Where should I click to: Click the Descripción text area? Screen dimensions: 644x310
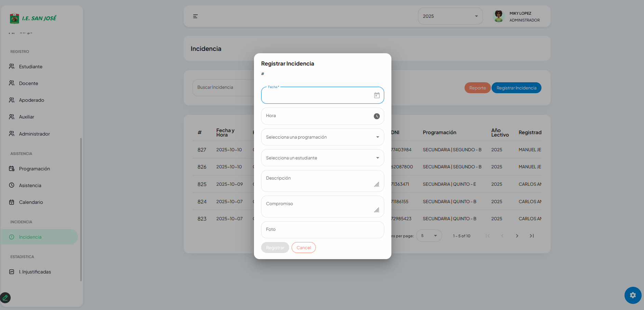318,181
